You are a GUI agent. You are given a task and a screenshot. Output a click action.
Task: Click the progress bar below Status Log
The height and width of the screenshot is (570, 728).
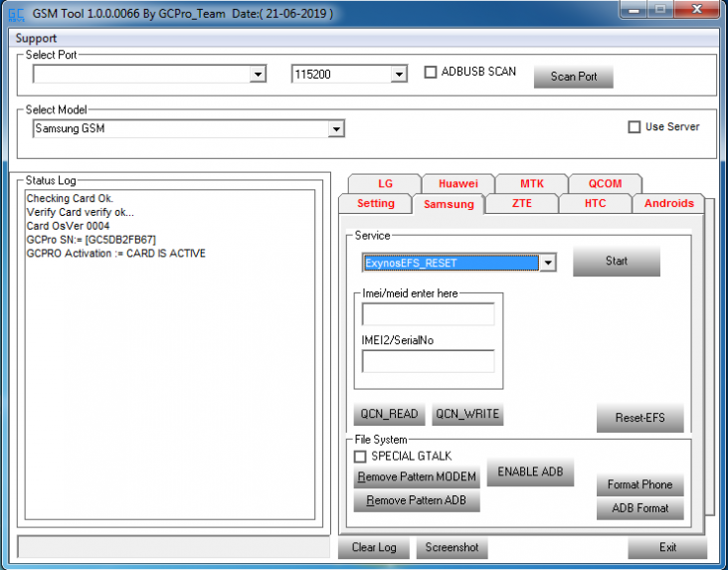[173, 547]
